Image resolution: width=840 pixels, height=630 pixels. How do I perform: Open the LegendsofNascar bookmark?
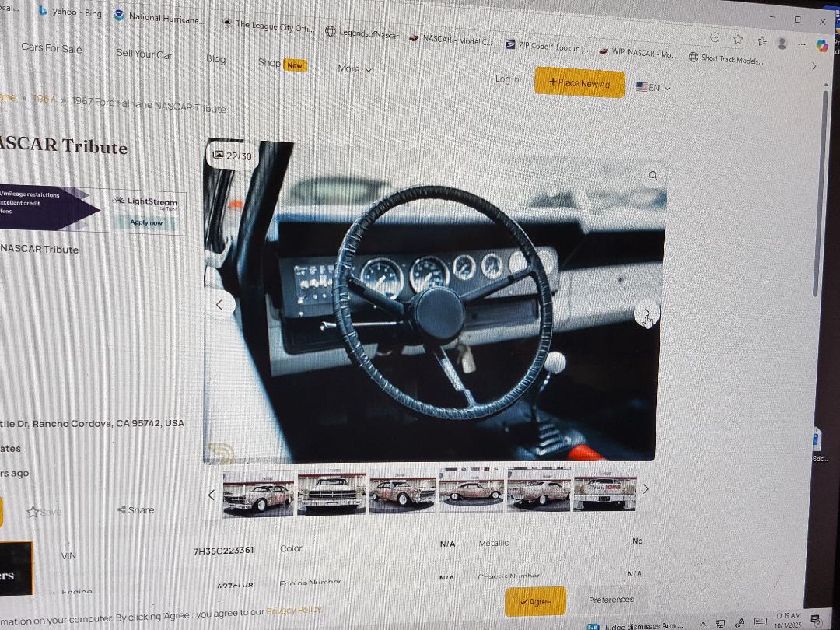(362, 33)
